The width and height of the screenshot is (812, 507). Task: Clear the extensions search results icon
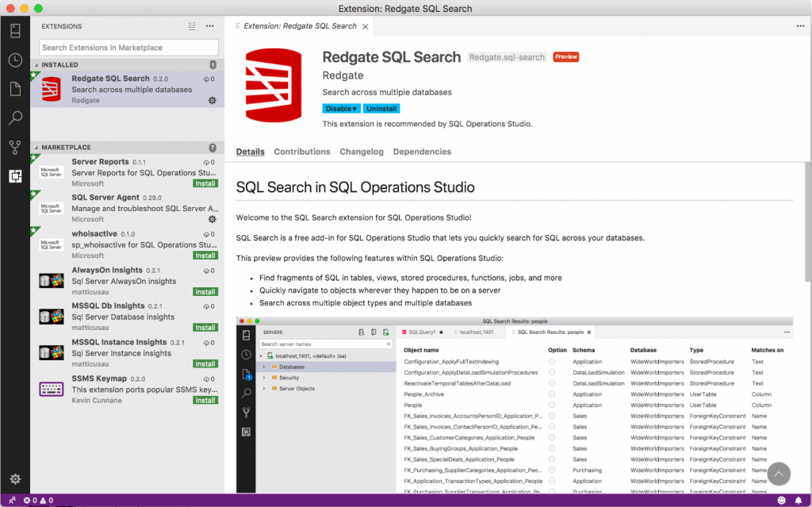click(x=192, y=26)
